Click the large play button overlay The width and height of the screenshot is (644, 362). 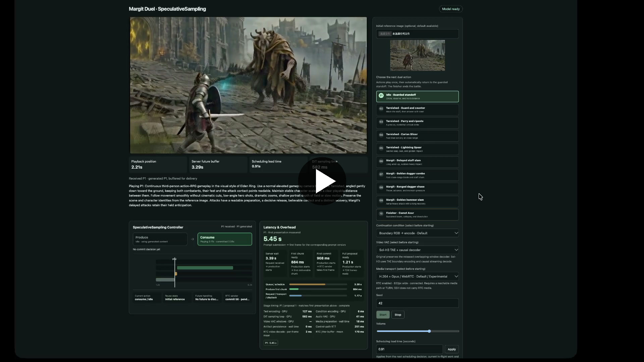(322, 181)
